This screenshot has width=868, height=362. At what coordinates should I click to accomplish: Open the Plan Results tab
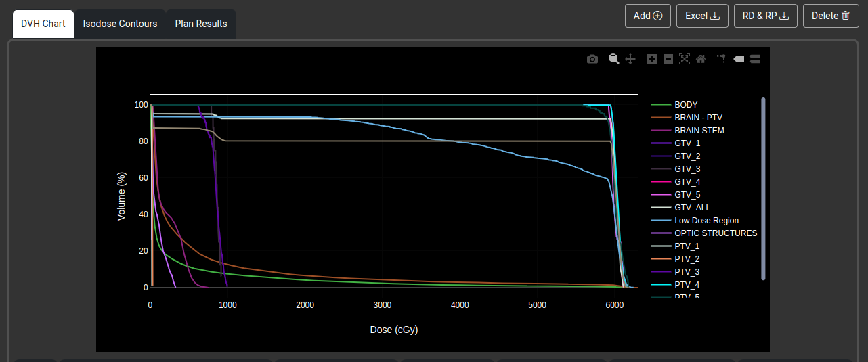pyautogui.click(x=201, y=24)
